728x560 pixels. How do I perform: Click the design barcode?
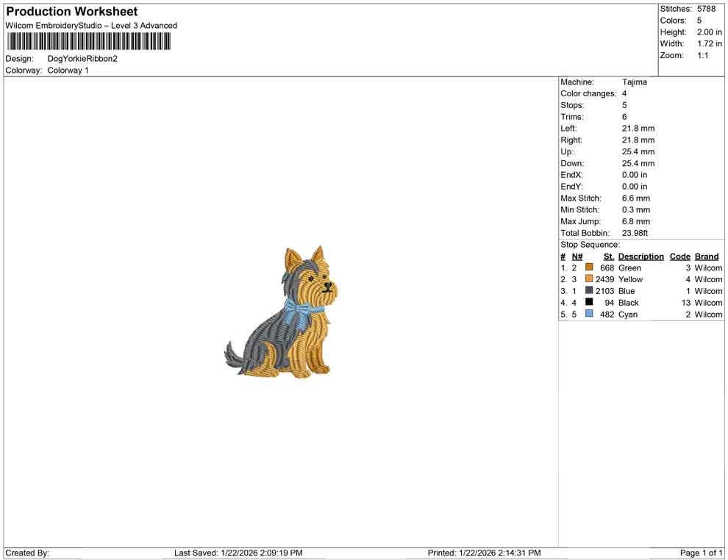(x=88, y=41)
